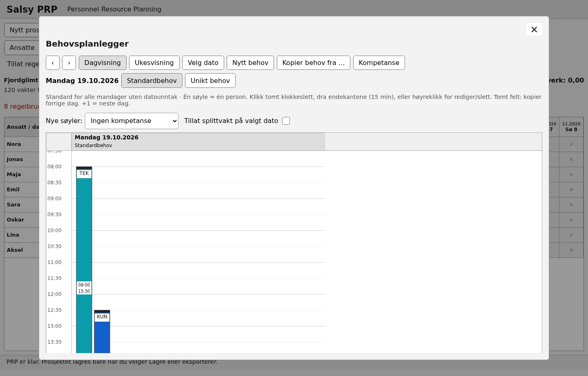Open the Nye søyler kompetanse dropdown
The image size is (588, 376).
[131, 121]
